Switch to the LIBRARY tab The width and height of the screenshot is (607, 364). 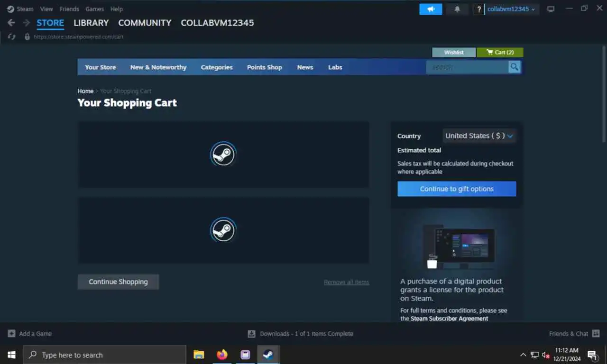click(x=91, y=23)
